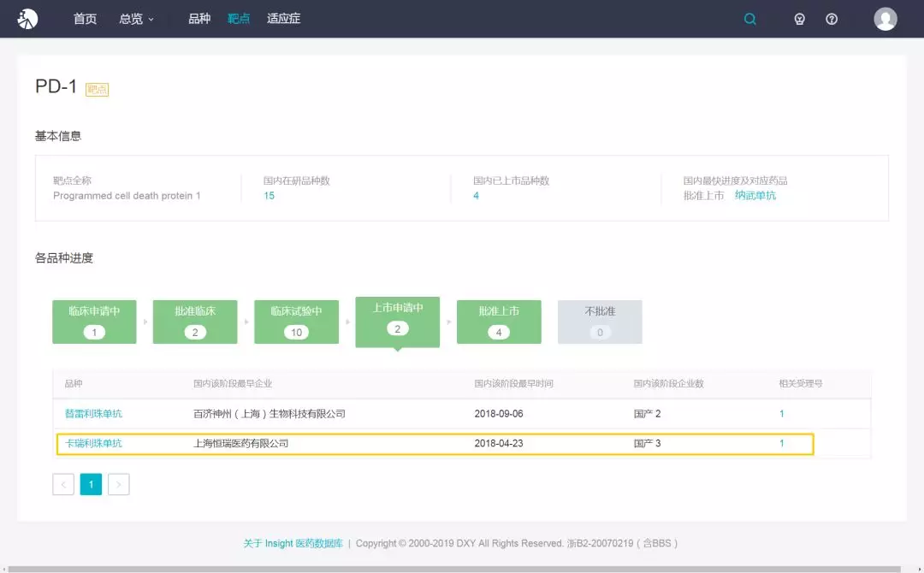Go to next page arrow button
Screen dimensions: 924x573
coord(118,484)
